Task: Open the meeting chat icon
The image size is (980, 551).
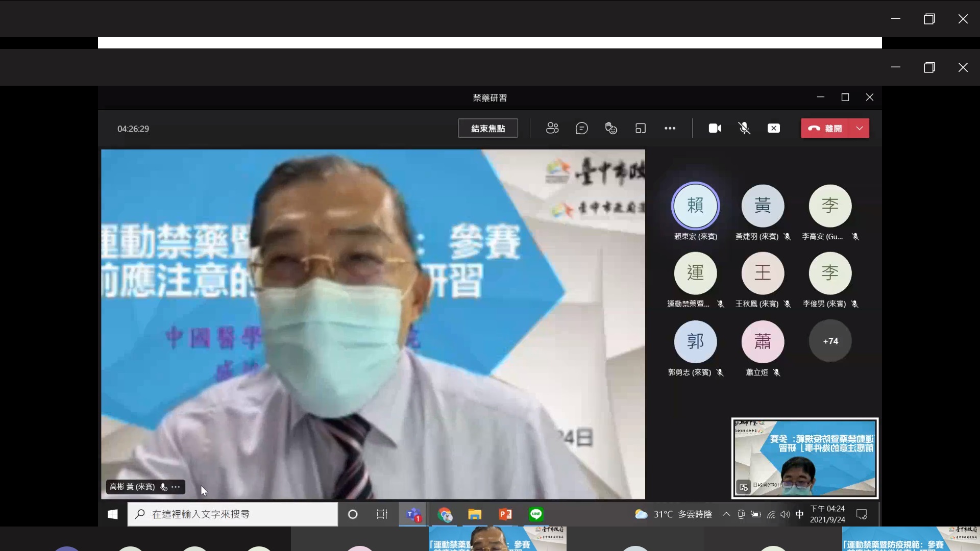Action: tap(581, 129)
